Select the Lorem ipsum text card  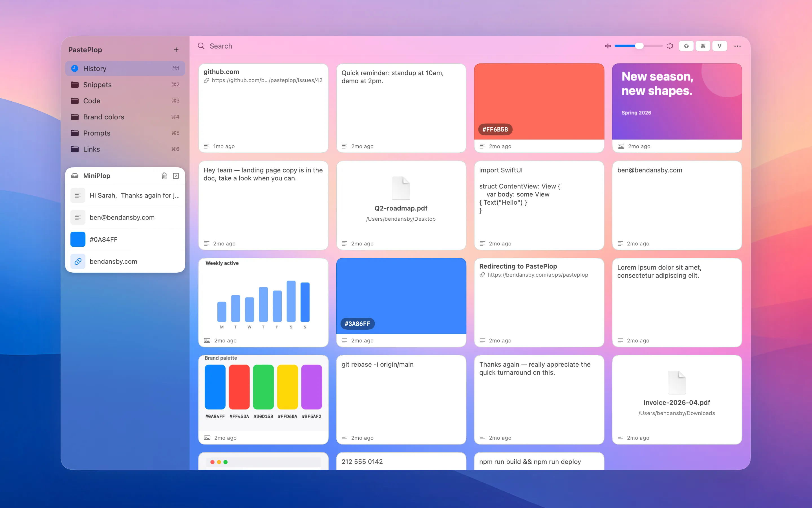click(677, 302)
